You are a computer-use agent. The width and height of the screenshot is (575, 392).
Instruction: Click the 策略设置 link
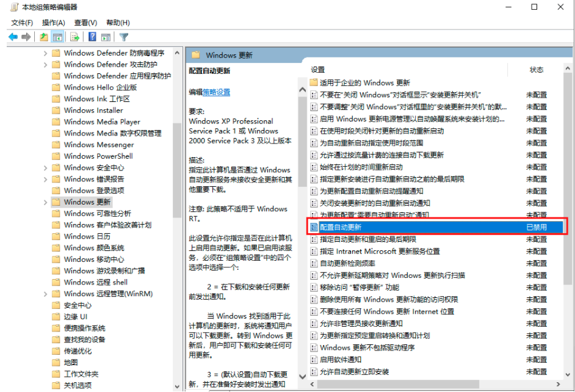point(216,92)
